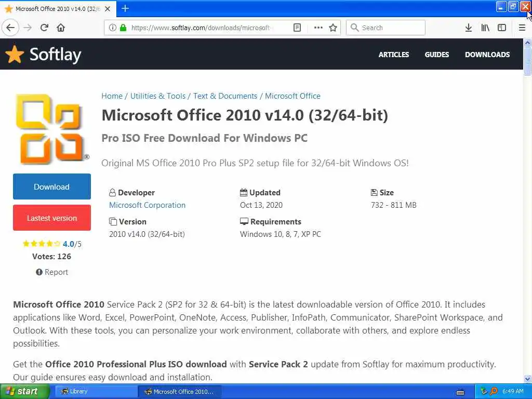Click the page heading 'Microsoft Office 2010 v14.0'
This screenshot has width=532, height=399.
245,115
